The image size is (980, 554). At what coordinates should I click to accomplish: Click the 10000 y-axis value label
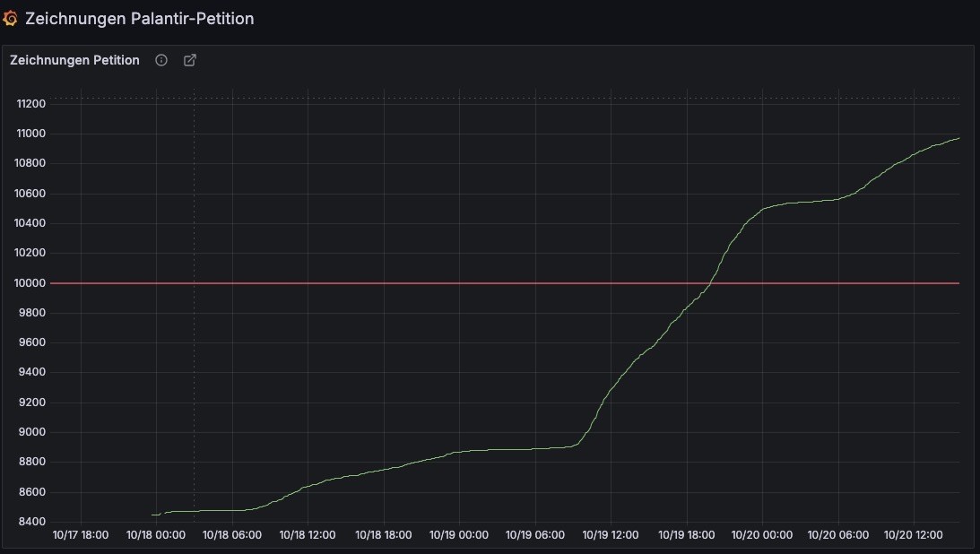(30, 283)
